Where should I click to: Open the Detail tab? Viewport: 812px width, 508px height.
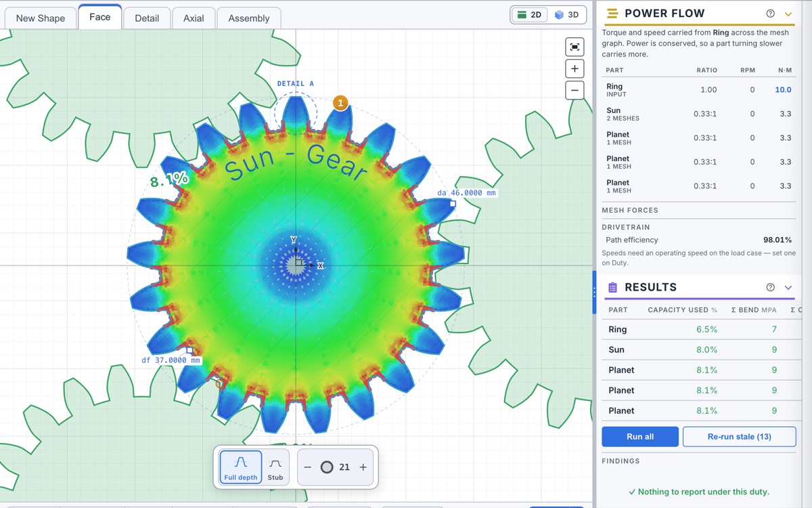click(x=147, y=18)
